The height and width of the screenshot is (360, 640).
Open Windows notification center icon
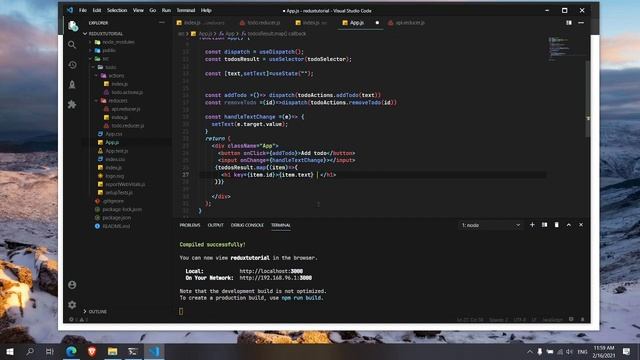(x=627, y=351)
